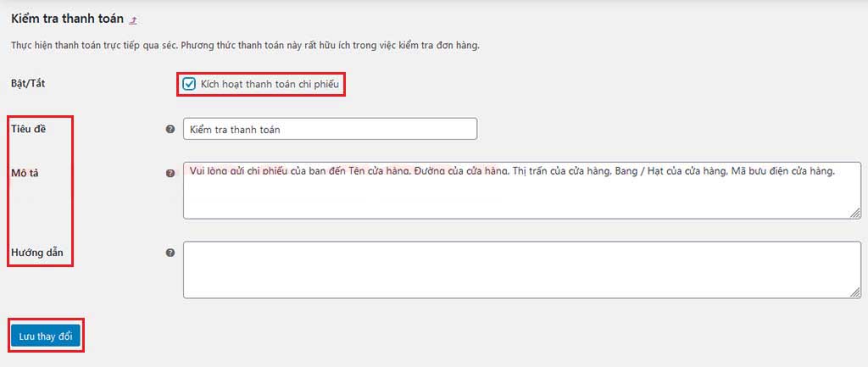The image size is (868, 367).
Task: Click inside the Mô tả textarea
Action: 522,191
